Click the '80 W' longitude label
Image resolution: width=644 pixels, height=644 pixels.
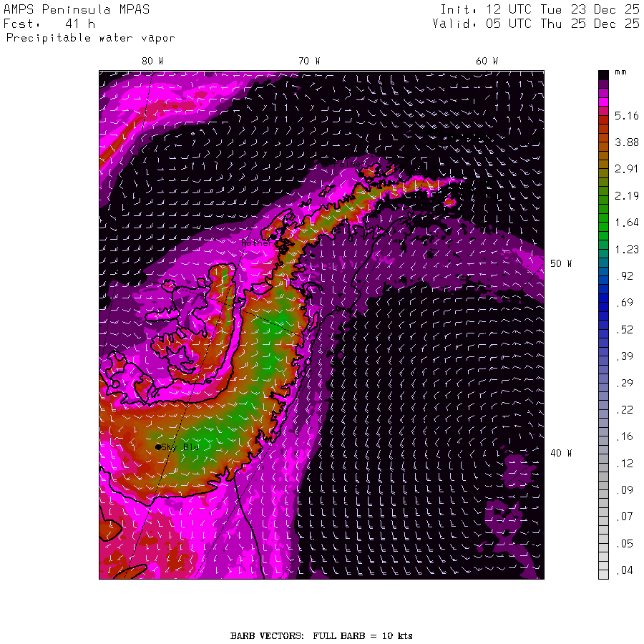[x=153, y=62]
